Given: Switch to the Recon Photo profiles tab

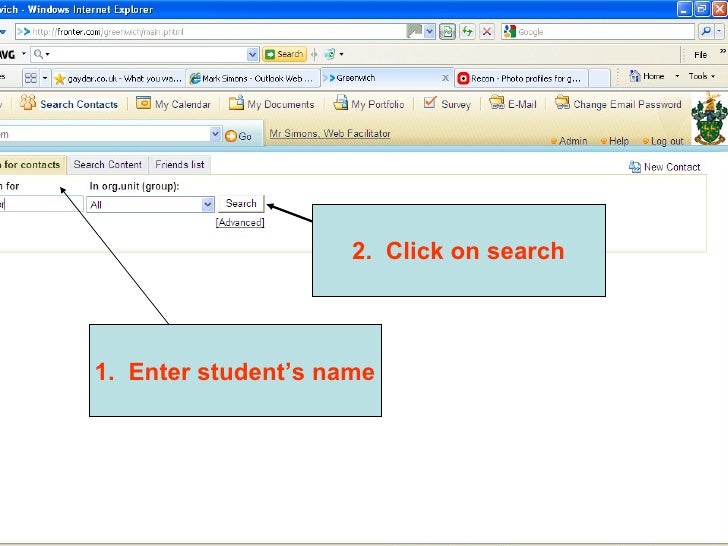Looking at the screenshot, I should pos(521,78).
